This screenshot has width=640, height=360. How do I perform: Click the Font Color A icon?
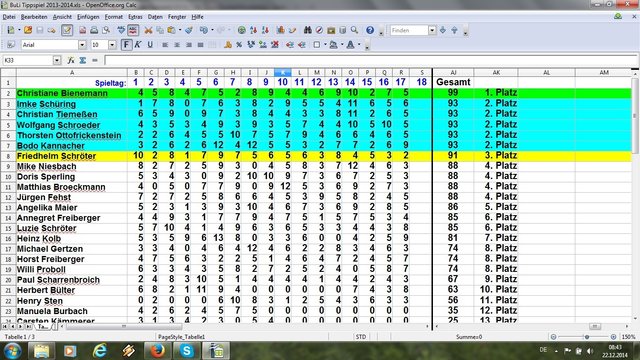coord(350,45)
